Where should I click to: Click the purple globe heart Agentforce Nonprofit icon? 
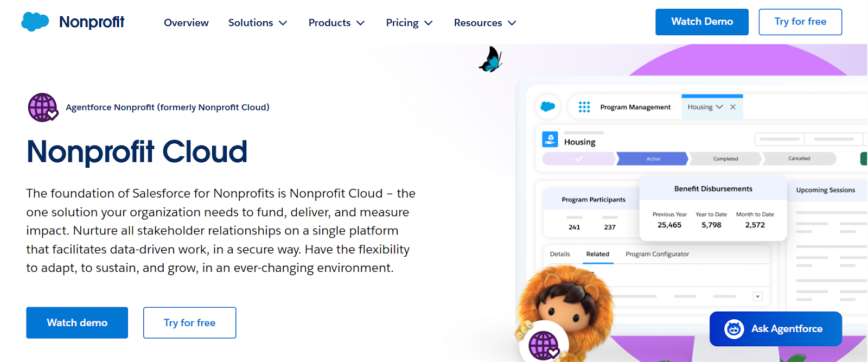[43, 107]
